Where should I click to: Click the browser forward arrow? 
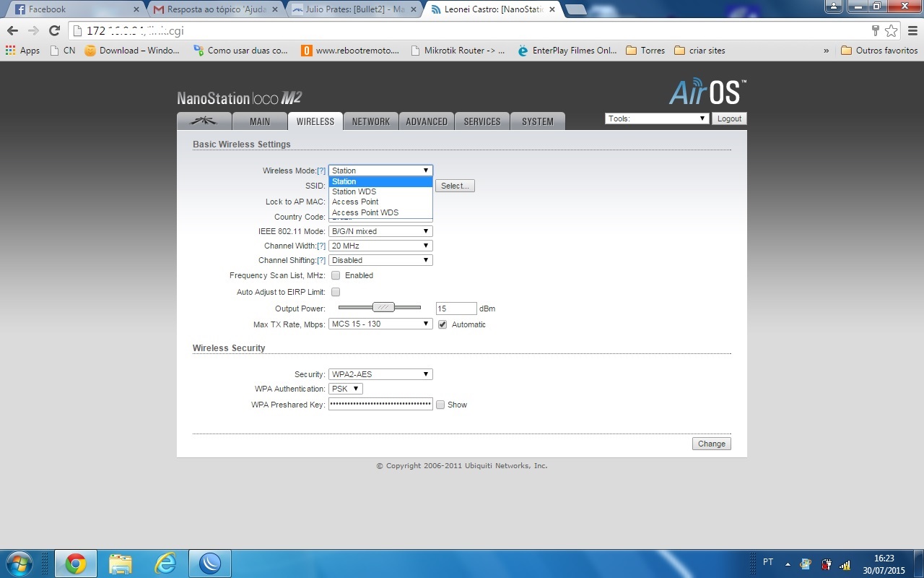tap(33, 30)
